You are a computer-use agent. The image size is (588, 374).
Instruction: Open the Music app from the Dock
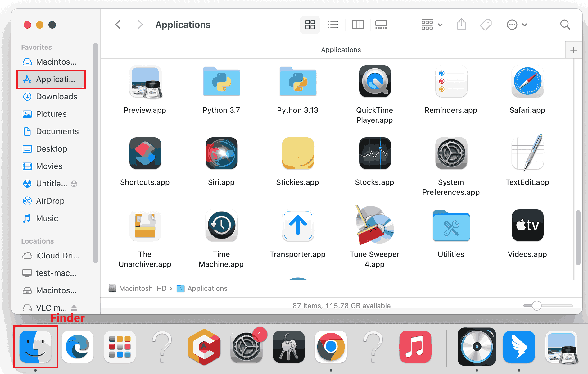click(x=415, y=347)
